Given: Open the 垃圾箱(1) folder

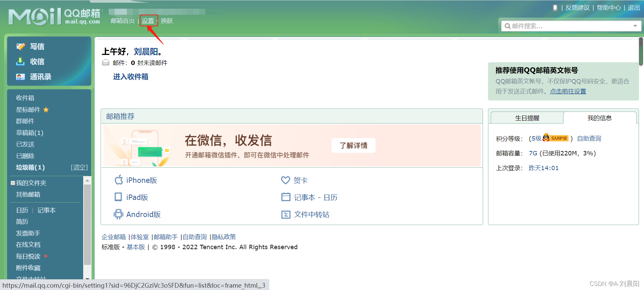Looking at the screenshot, I should 30,167.
